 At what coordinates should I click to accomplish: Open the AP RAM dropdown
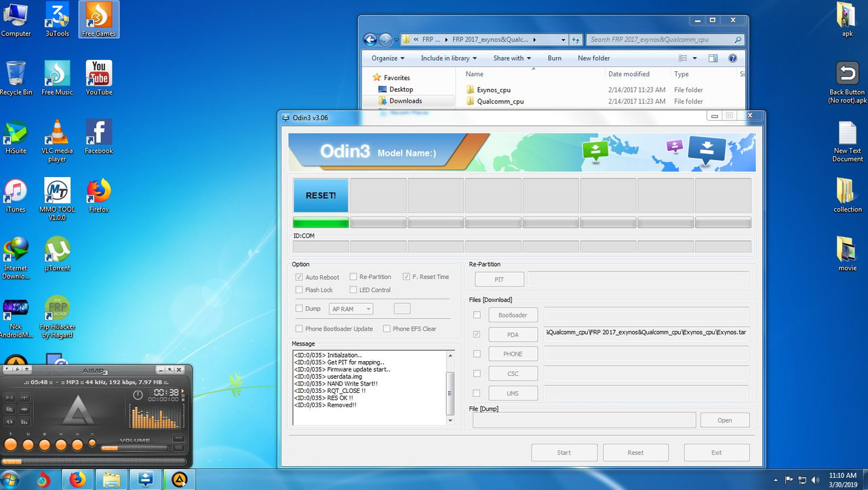click(351, 309)
